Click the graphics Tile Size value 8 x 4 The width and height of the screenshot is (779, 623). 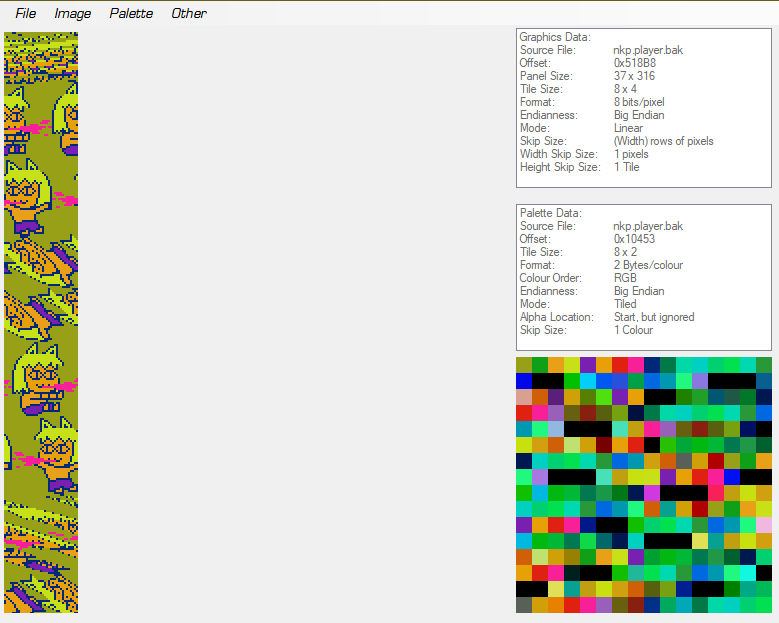[x=625, y=89]
